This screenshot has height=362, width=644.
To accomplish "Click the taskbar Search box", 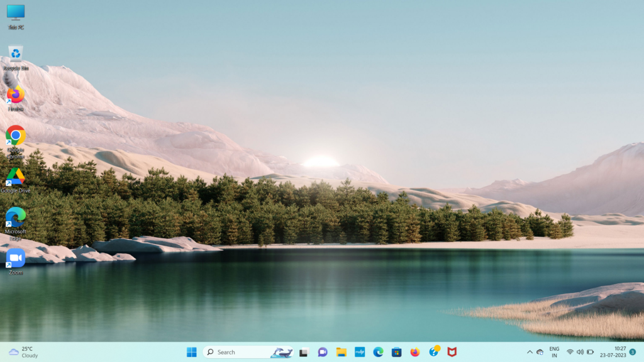I will click(x=248, y=352).
